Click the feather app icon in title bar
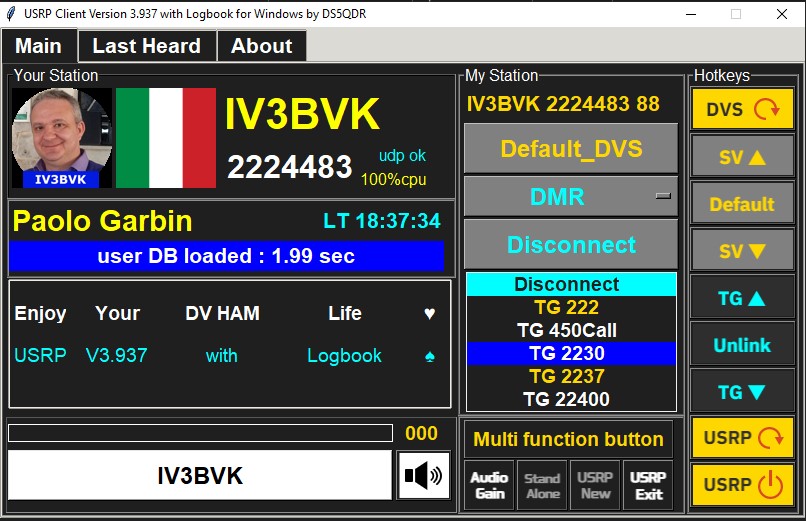The height and width of the screenshot is (521, 806). pyautogui.click(x=11, y=14)
